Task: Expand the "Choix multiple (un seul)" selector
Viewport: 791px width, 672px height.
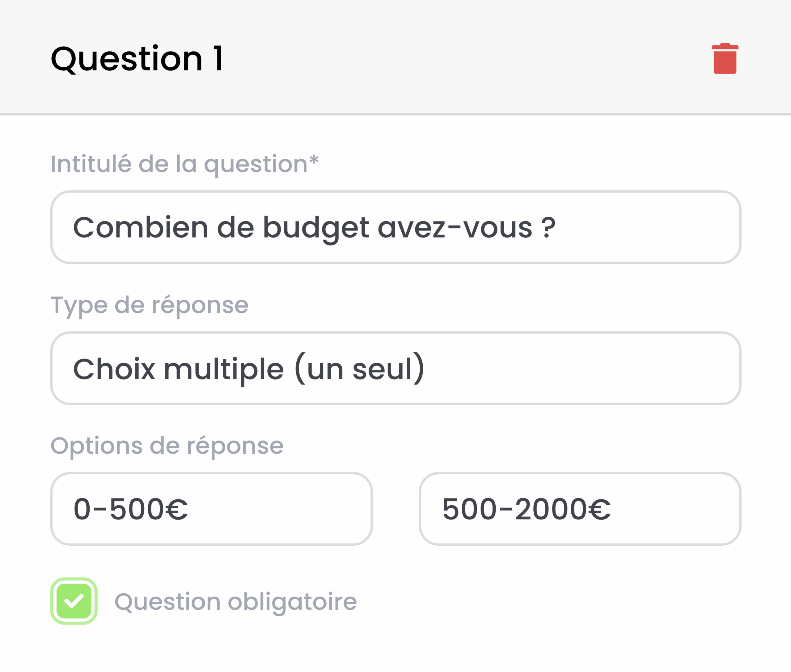Action: coord(395,368)
